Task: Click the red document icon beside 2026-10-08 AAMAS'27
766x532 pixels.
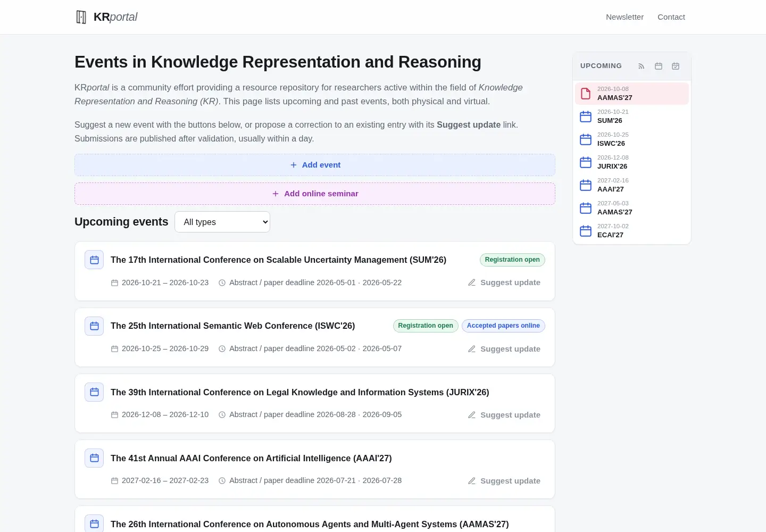Action: click(586, 94)
